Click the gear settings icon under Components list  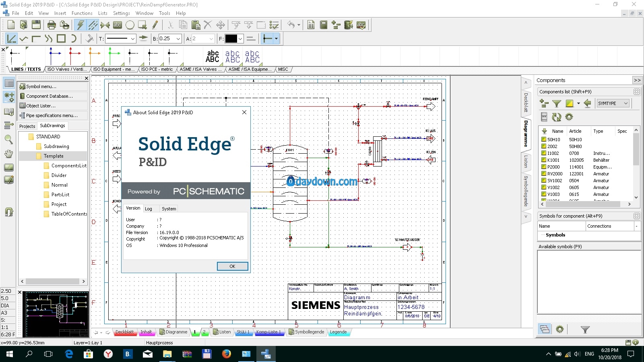(569, 117)
